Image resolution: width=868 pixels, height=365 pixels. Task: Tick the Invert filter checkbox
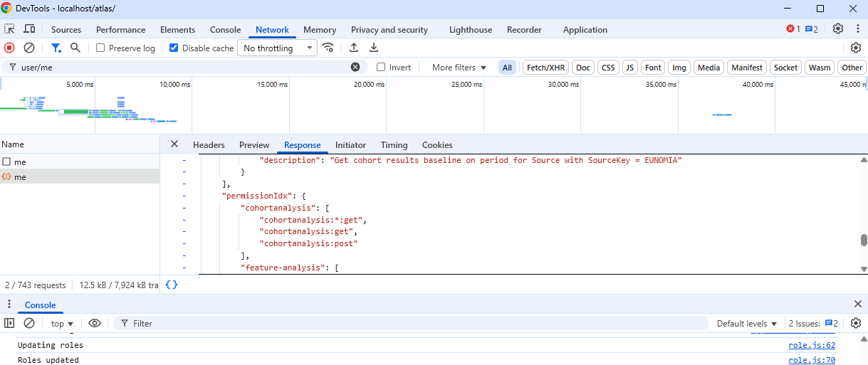(x=381, y=68)
